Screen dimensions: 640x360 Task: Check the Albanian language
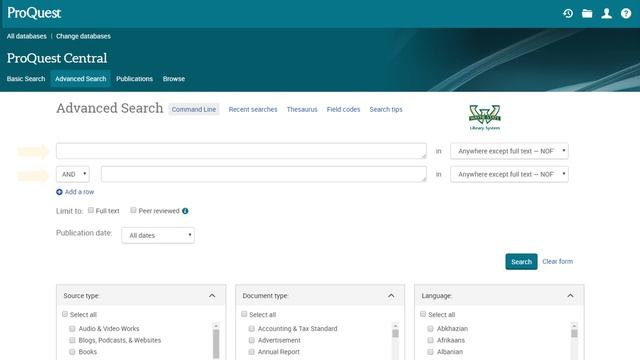pos(430,351)
